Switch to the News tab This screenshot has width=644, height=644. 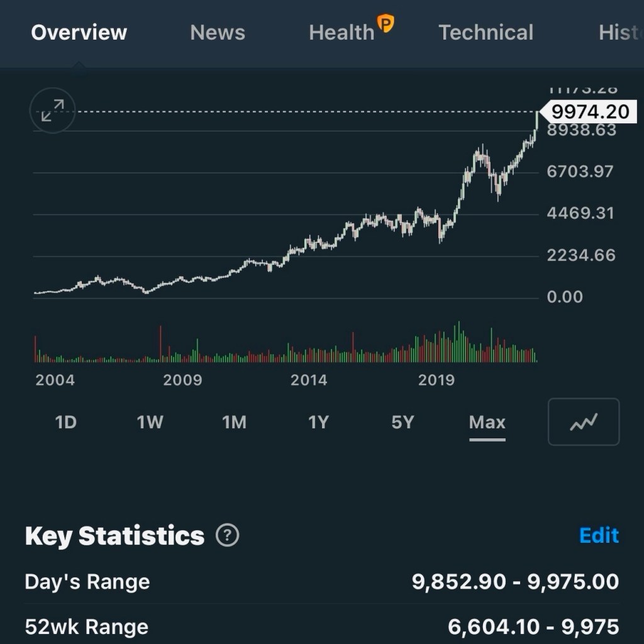(218, 33)
